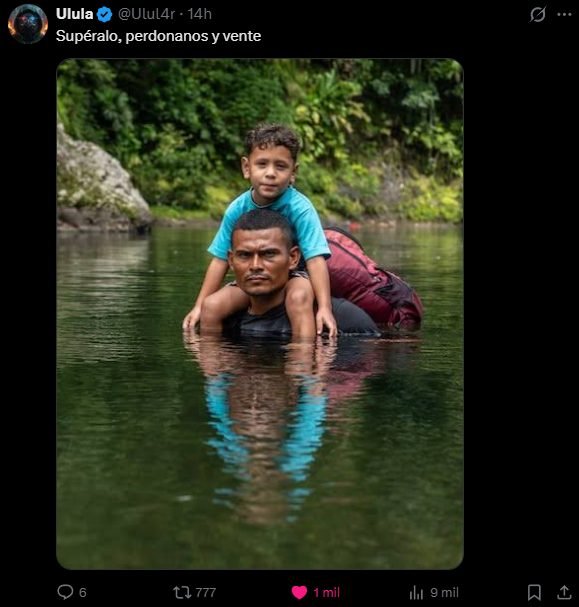Image resolution: width=579 pixels, height=607 pixels.
Task: Click the "9 mil" views count
Action: coord(444,592)
